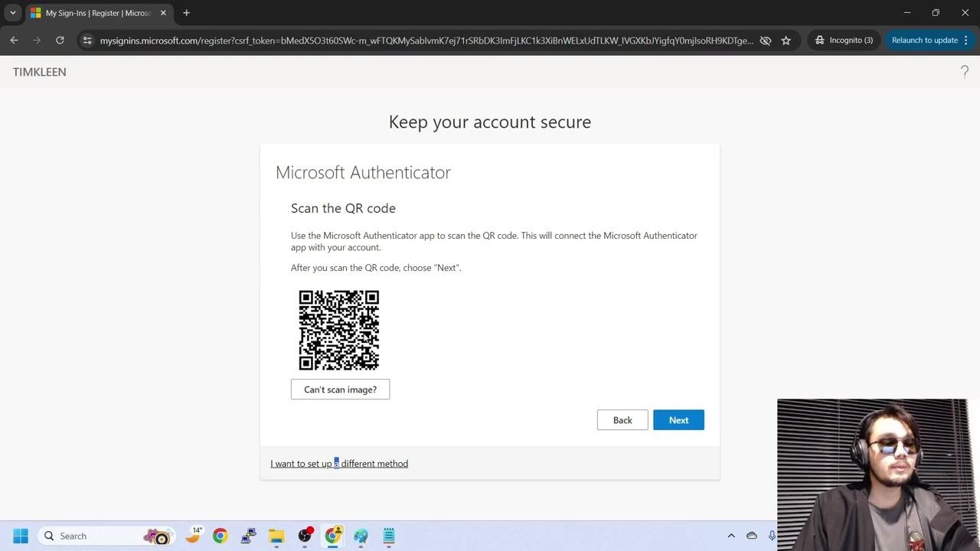Open the OneDrive cloud tray icon
Image resolution: width=980 pixels, height=551 pixels.
pyautogui.click(x=752, y=536)
